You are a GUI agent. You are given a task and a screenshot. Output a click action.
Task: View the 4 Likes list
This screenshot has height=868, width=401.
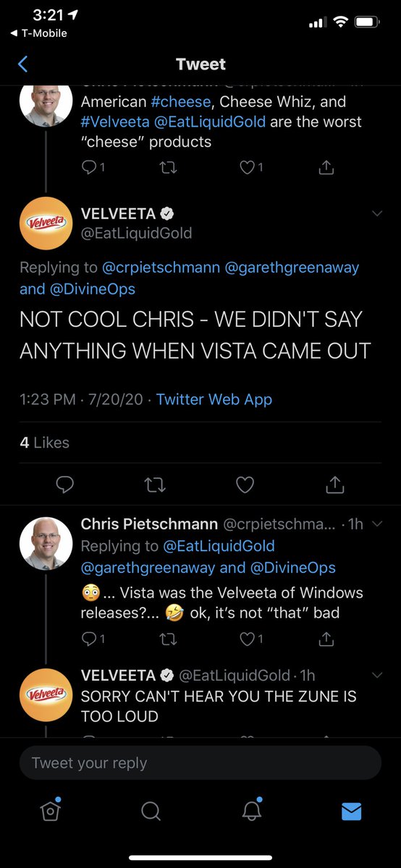pyautogui.click(x=45, y=443)
